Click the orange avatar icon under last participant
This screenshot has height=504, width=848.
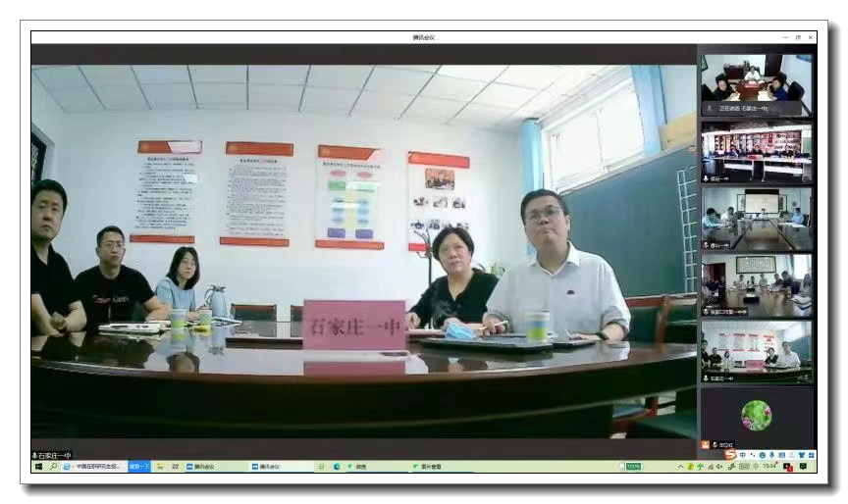coord(706,444)
